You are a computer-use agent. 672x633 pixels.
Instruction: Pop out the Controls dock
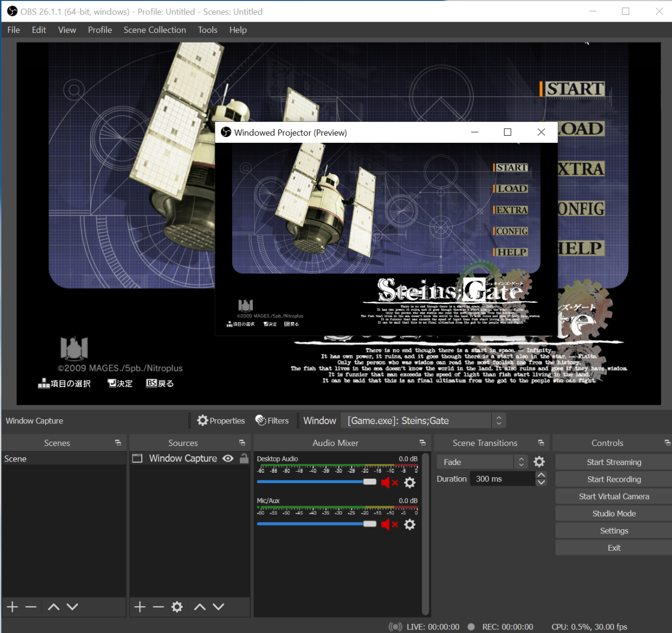pos(667,443)
